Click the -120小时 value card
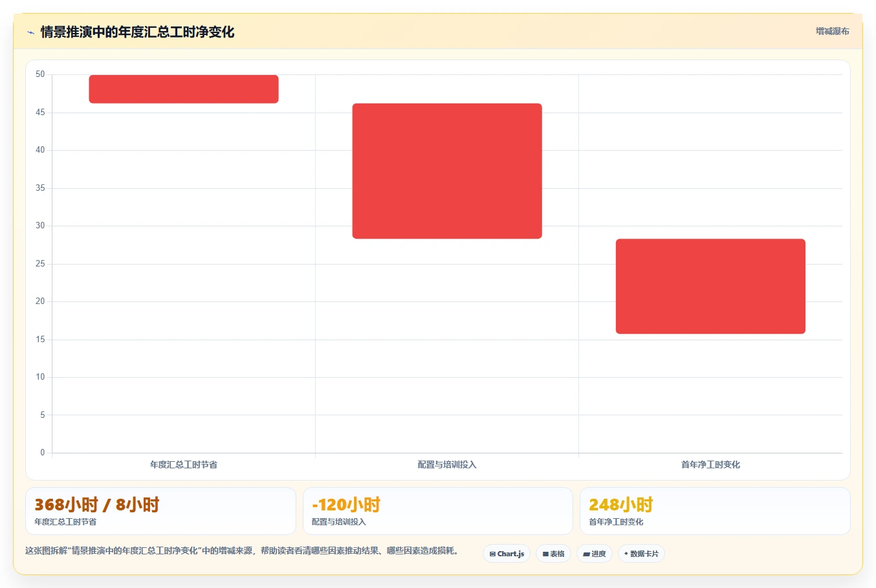Viewport: 876px width, 588px height. pyautogui.click(x=438, y=511)
